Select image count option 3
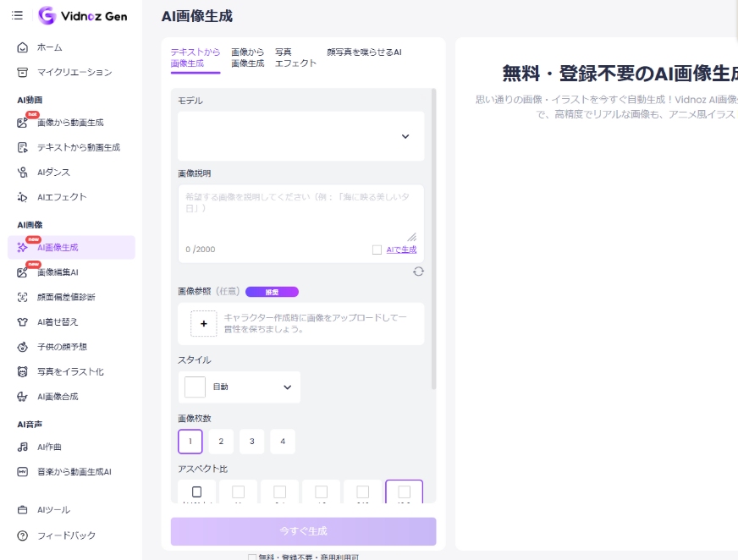This screenshot has height=560, width=738. click(x=251, y=441)
